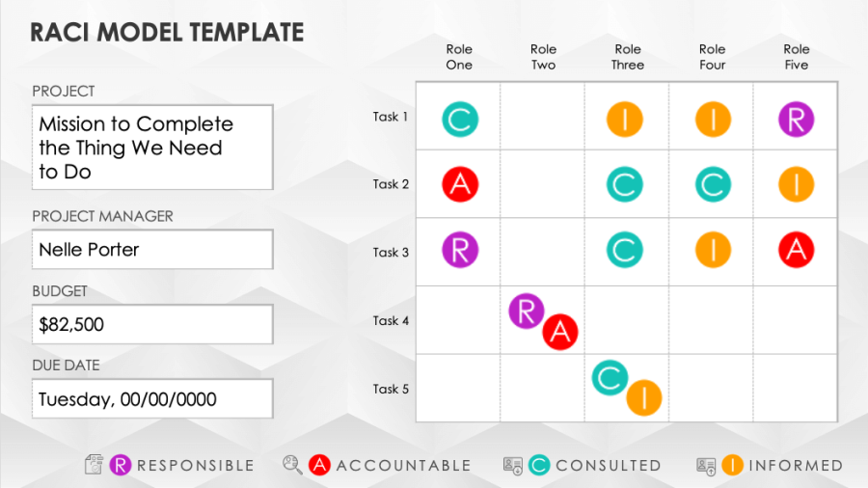
Task: Select the red A in Task 3, Role Five
Action: coord(797,250)
